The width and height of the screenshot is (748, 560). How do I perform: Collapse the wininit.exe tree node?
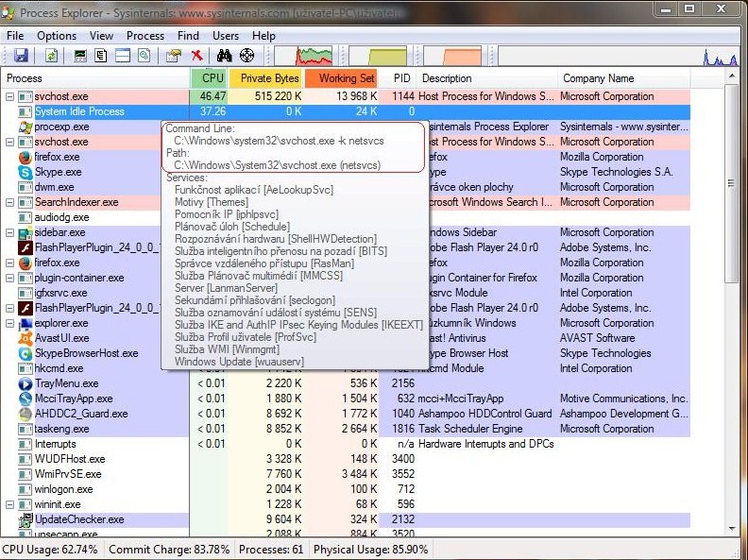10,504
